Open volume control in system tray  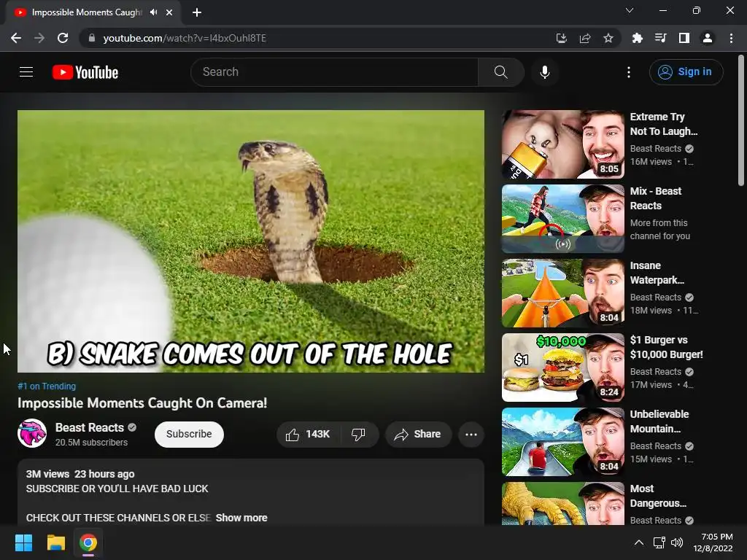pos(677,542)
